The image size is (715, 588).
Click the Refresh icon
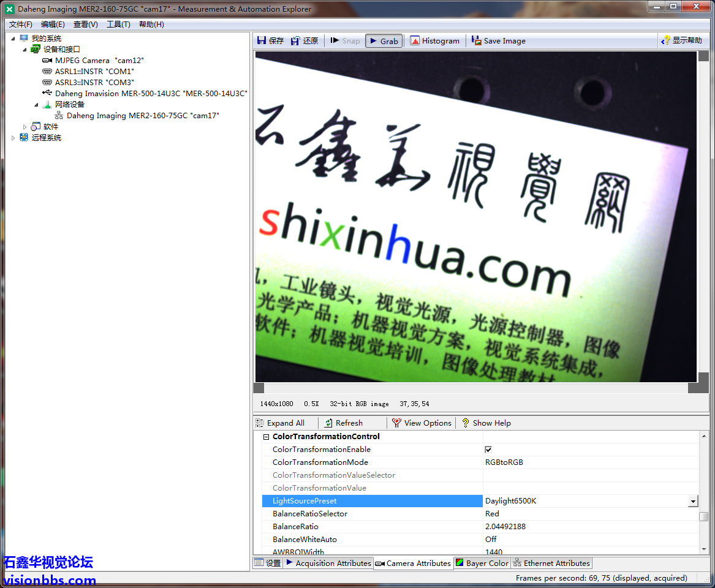point(328,423)
